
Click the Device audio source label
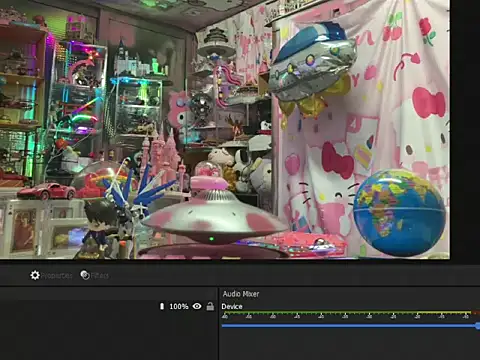point(232,306)
